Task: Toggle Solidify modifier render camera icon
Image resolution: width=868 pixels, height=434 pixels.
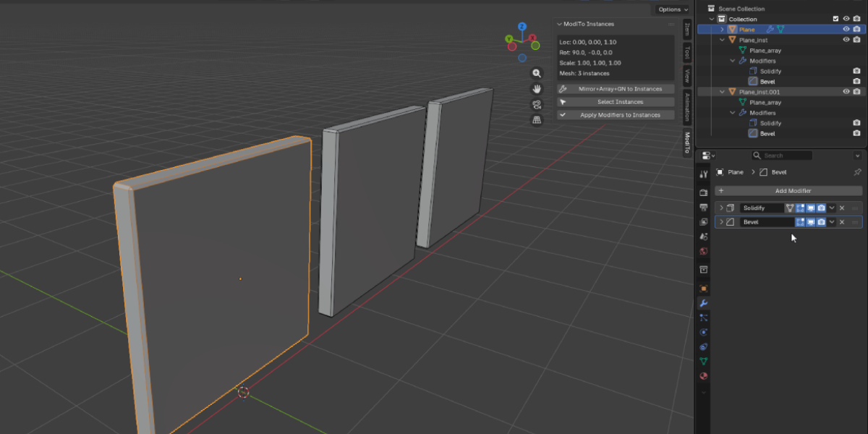Action: click(x=822, y=208)
